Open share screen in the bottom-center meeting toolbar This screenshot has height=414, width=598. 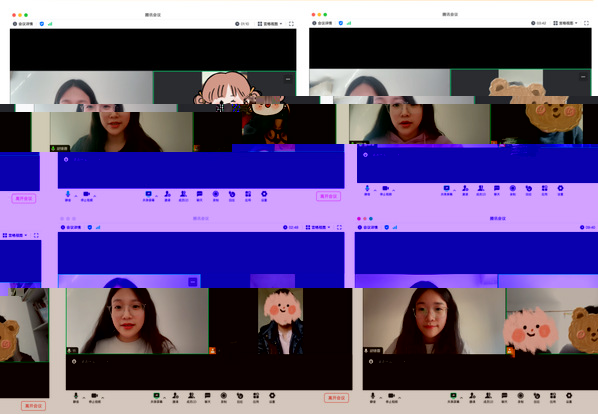[x=156, y=397]
